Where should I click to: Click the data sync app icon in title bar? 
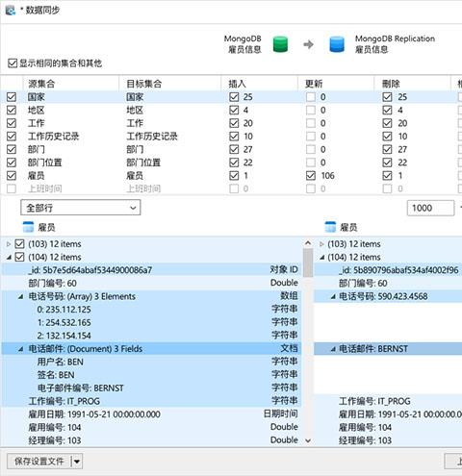point(11,10)
